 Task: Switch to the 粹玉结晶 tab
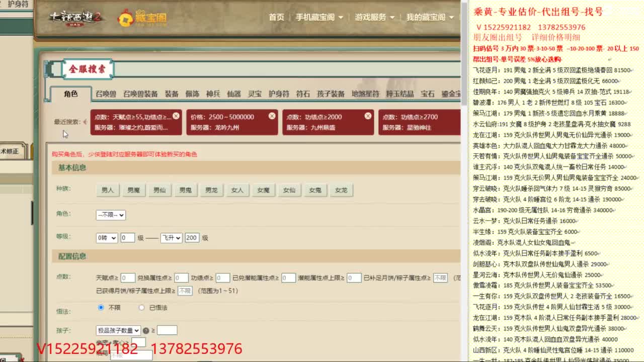point(400,94)
